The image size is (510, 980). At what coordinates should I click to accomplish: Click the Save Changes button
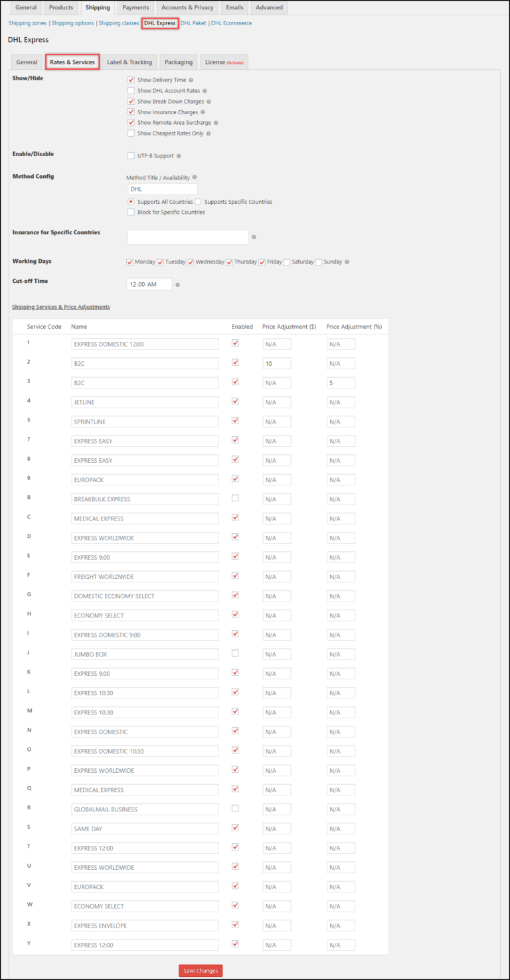click(x=200, y=970)
